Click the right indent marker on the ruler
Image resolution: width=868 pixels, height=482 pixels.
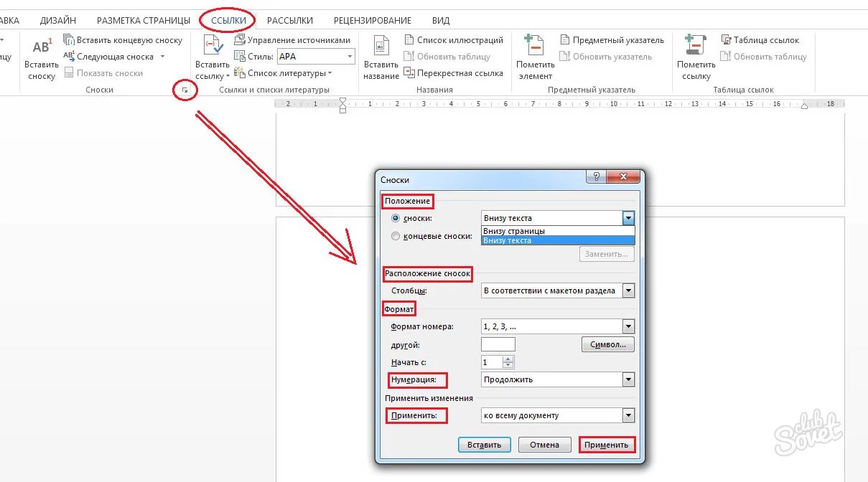pos(805,106)
